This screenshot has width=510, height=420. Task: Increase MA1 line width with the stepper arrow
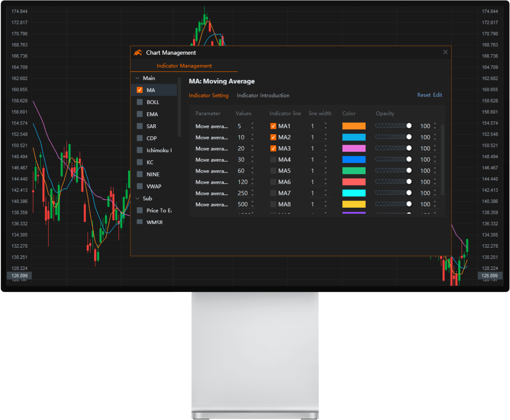point(325,124)
